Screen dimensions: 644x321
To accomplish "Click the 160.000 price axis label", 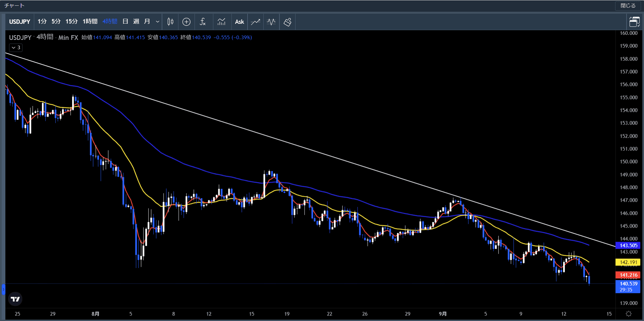I will pyautogui.click(x=629, y=33).
